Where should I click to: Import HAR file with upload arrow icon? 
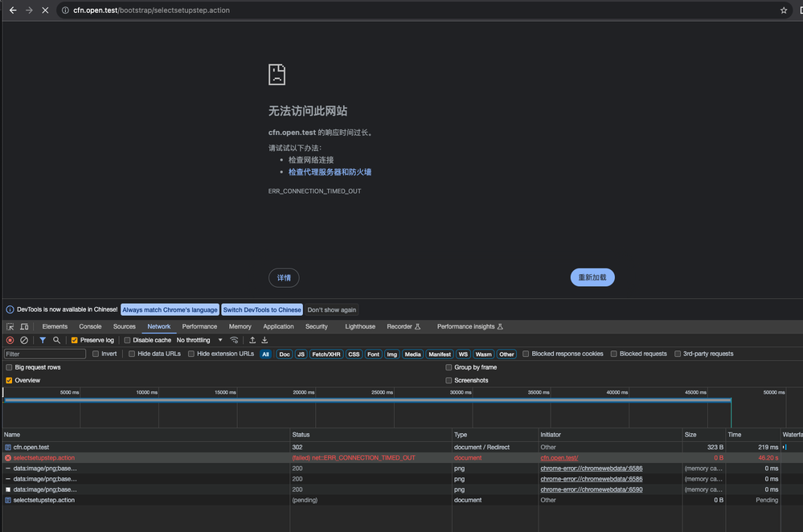(x=252, y=340)
